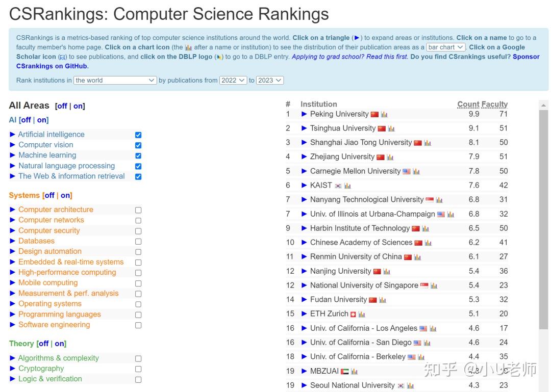Select Renmin University of China name
The image size is (551, 392).
(356, 257)
